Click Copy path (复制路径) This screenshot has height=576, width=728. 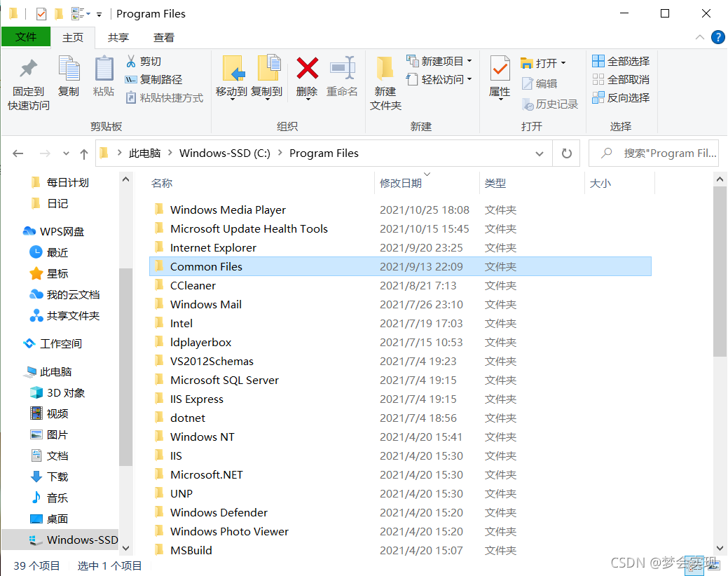[154, 79]
